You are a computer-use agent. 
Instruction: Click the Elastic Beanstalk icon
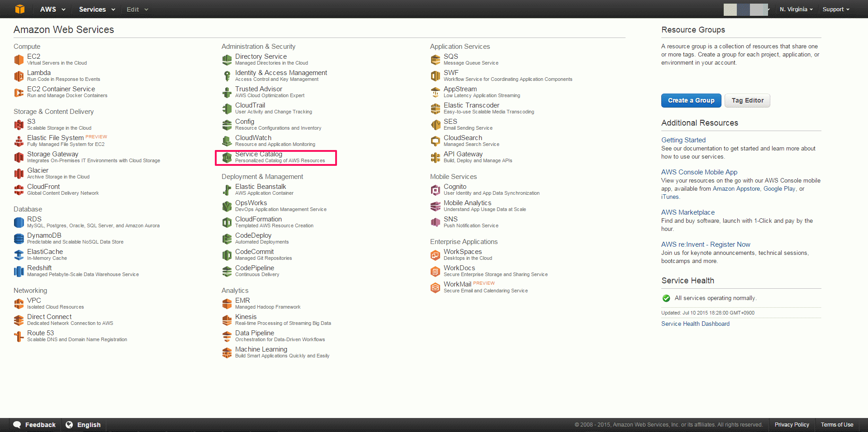click(227, 190)
